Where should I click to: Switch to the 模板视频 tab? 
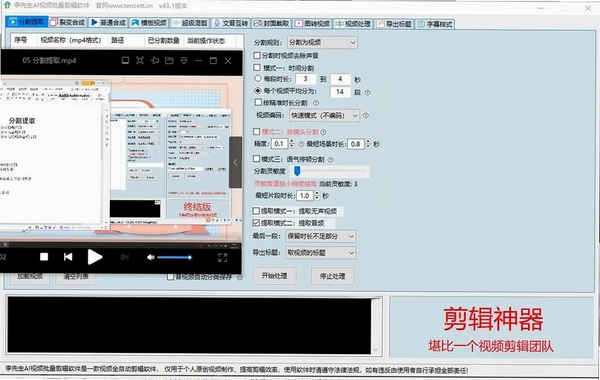point(149,23)
